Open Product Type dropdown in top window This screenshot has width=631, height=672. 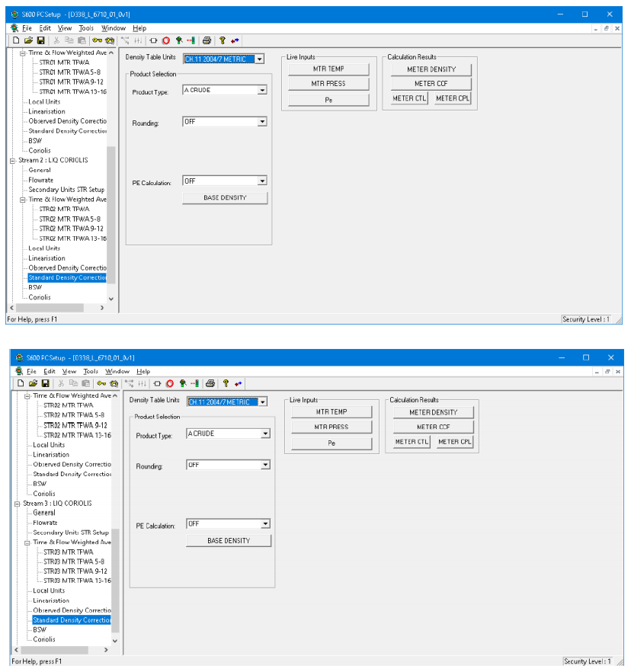262,90
